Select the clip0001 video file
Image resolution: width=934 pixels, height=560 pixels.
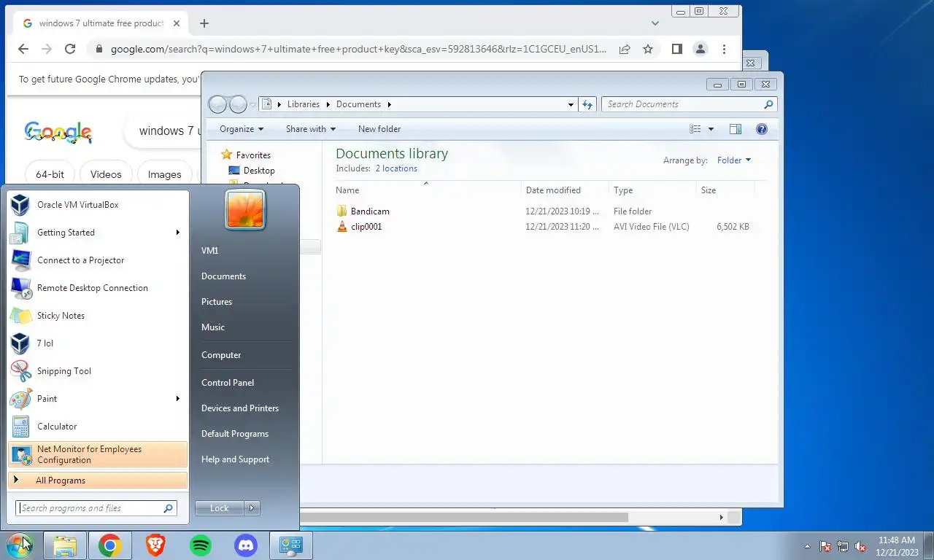pyautogui.click(x=366, y=227)
